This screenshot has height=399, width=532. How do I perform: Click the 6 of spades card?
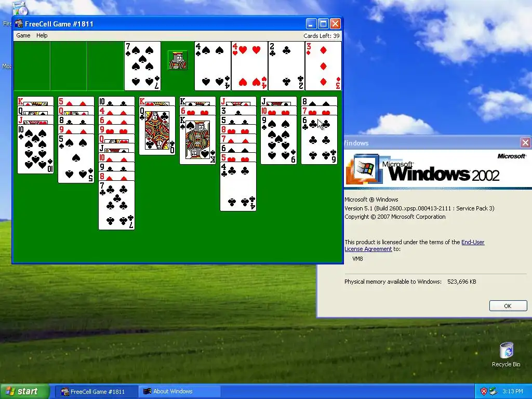point(238,148)
